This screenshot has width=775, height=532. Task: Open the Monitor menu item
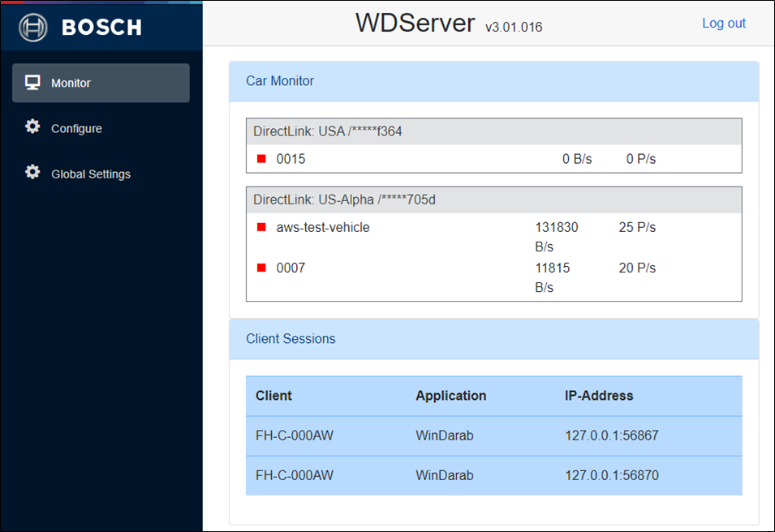(x=101, y=83)
